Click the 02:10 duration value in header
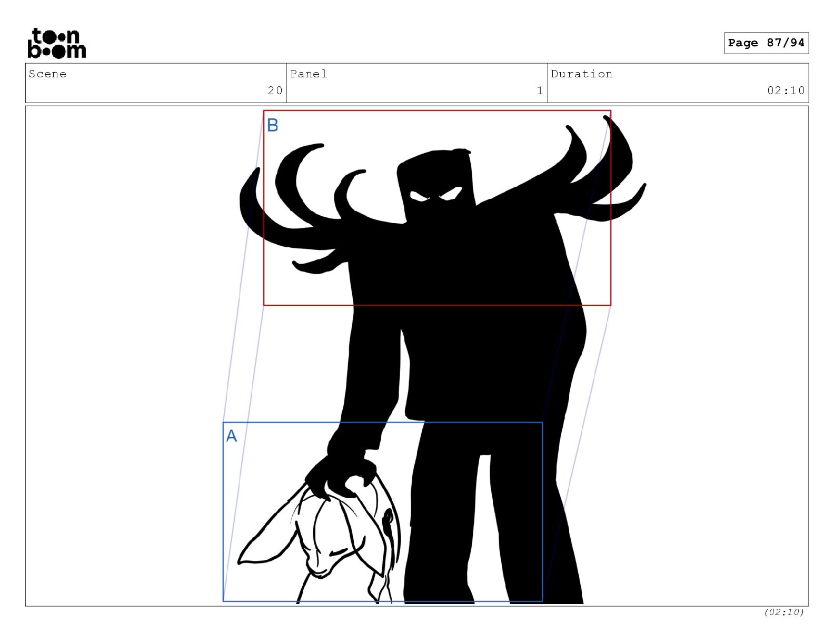The image size is (834, 644). coord(786,90)
